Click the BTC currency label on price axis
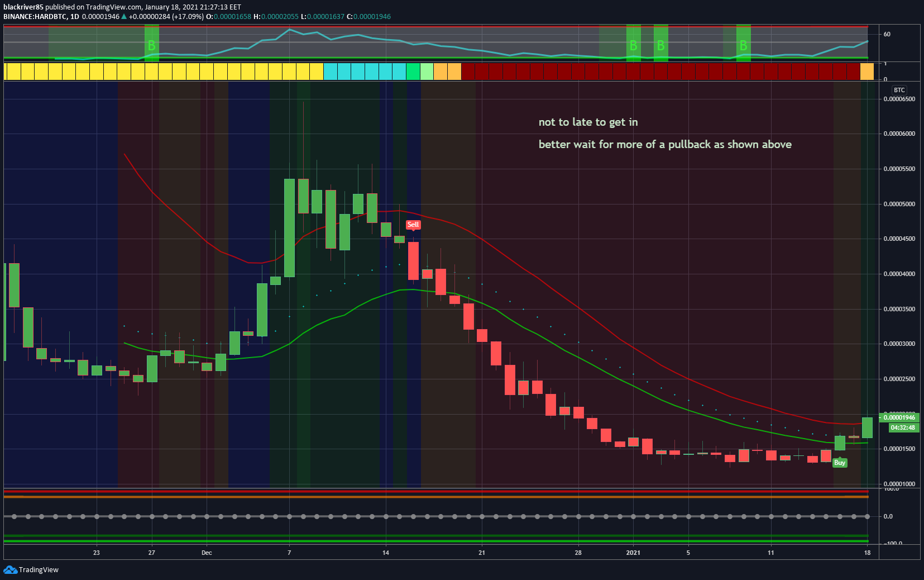Viewport: 924px width, 580px height. [x=899, y=90]
